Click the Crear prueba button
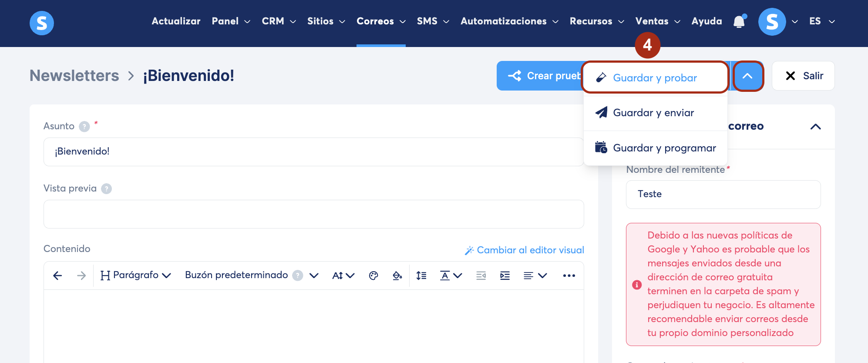 tap(540, 76)
